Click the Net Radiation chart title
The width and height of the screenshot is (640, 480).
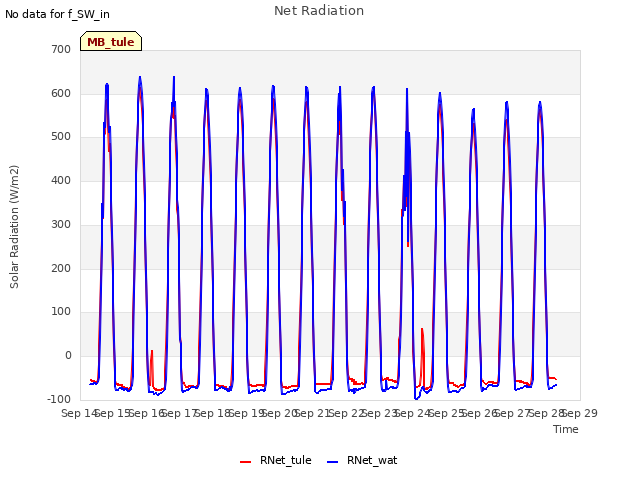point(319,11)
